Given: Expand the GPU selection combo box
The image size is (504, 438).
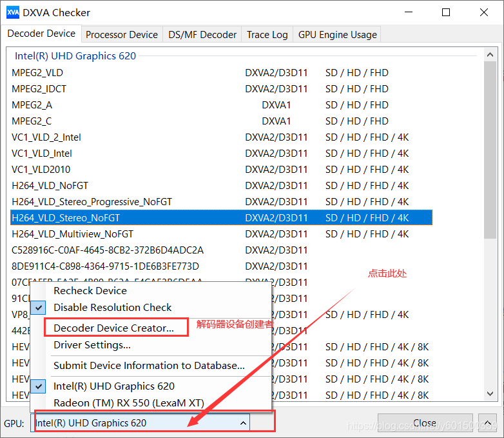Looking at the screenshot, I should (140, 423).
